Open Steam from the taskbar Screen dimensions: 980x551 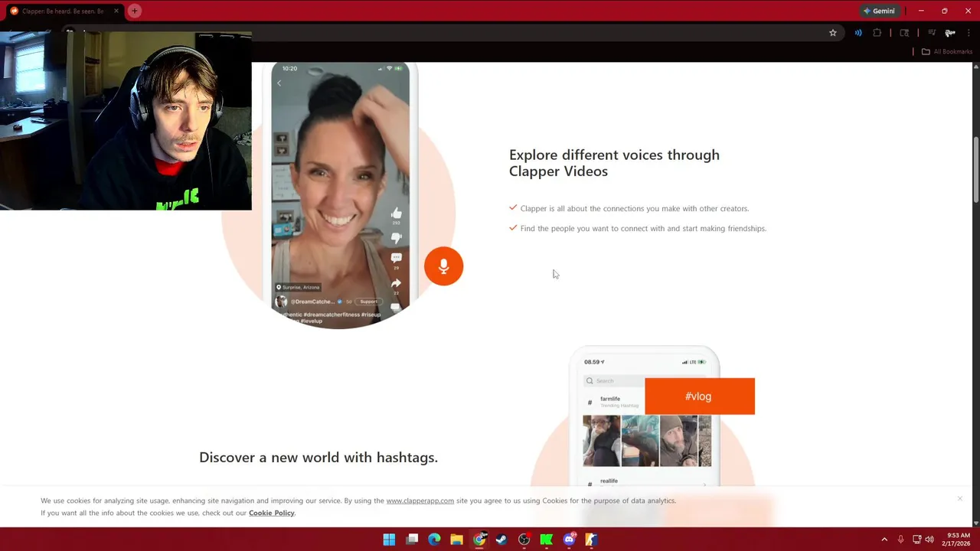coord(501,540)
